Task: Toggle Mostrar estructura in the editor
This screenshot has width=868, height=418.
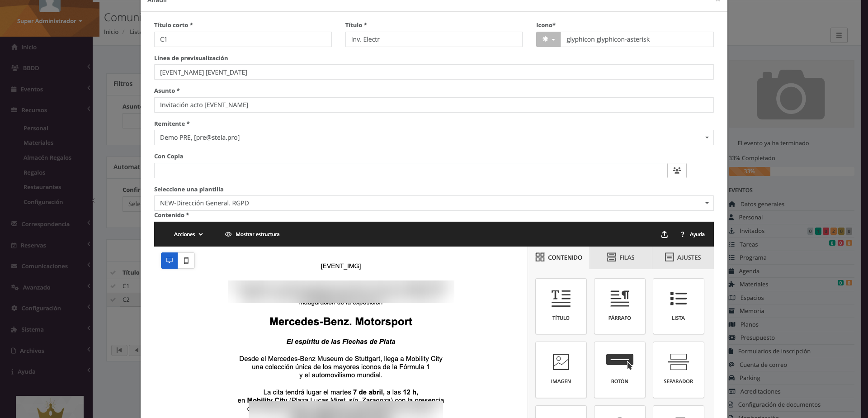Action: 252,234
